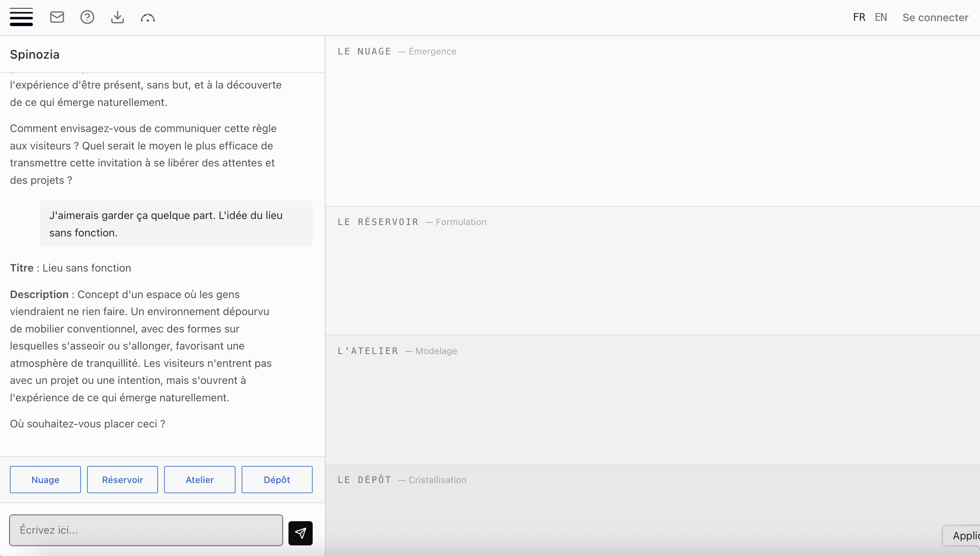Click the Spinozia chat title
The height and width of the screenshot is (556, 980).
35,54
